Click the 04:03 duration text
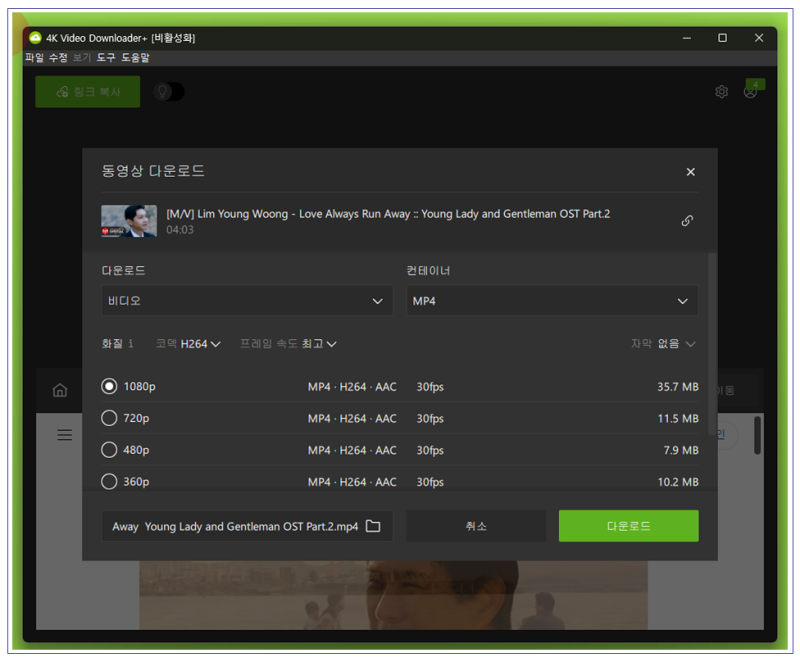 coord(180,230)
